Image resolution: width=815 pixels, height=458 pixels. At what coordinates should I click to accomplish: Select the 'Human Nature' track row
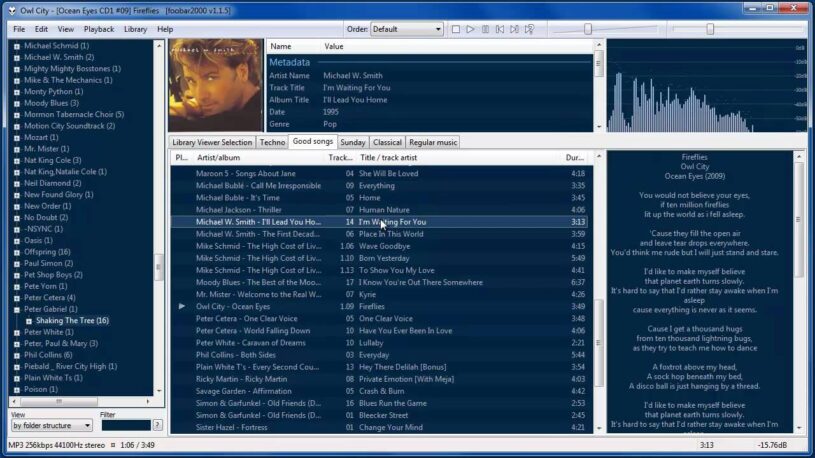[x=379, y=210]
